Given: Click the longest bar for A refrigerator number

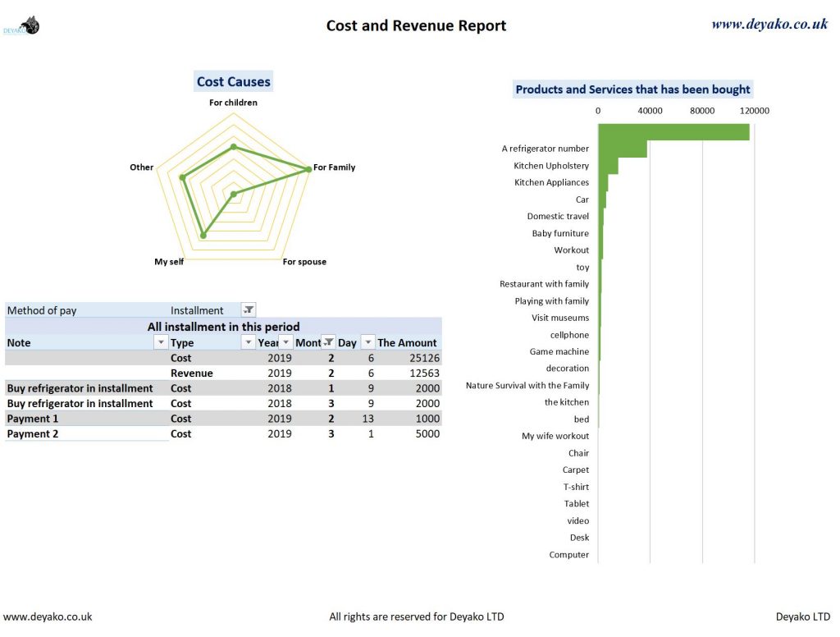Looking at the screenshot, I should 673,131.
